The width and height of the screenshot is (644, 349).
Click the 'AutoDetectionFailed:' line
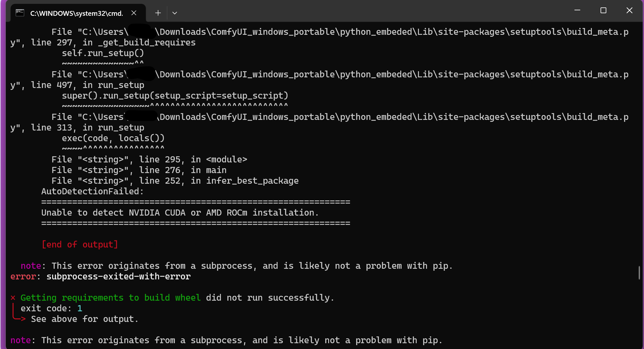click(92, 191)
